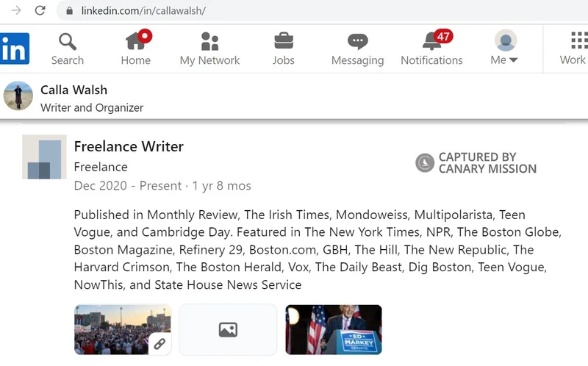Open the Freelance Writer job title
Viewport: 588px width, 366px height.
[x=129, y=146]
